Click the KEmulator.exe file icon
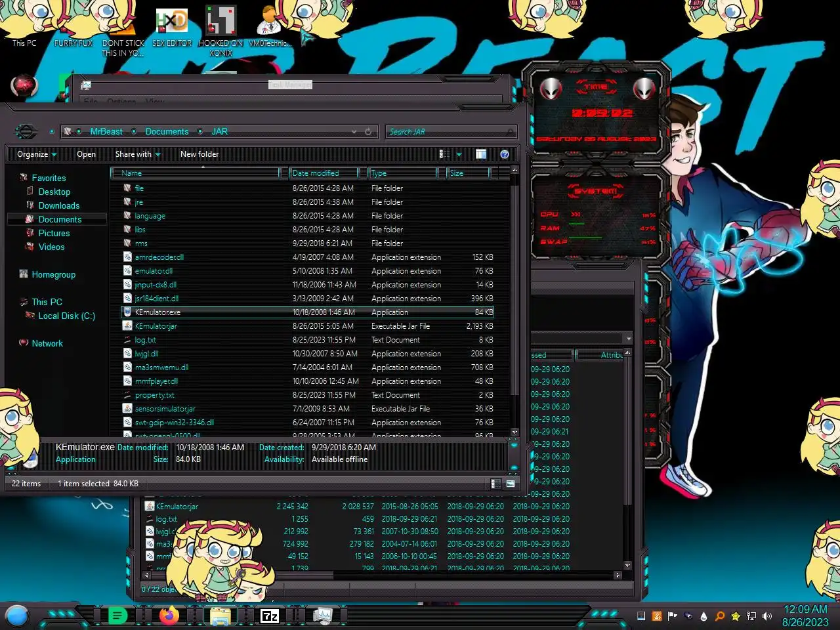 click(x=127, y=312)
